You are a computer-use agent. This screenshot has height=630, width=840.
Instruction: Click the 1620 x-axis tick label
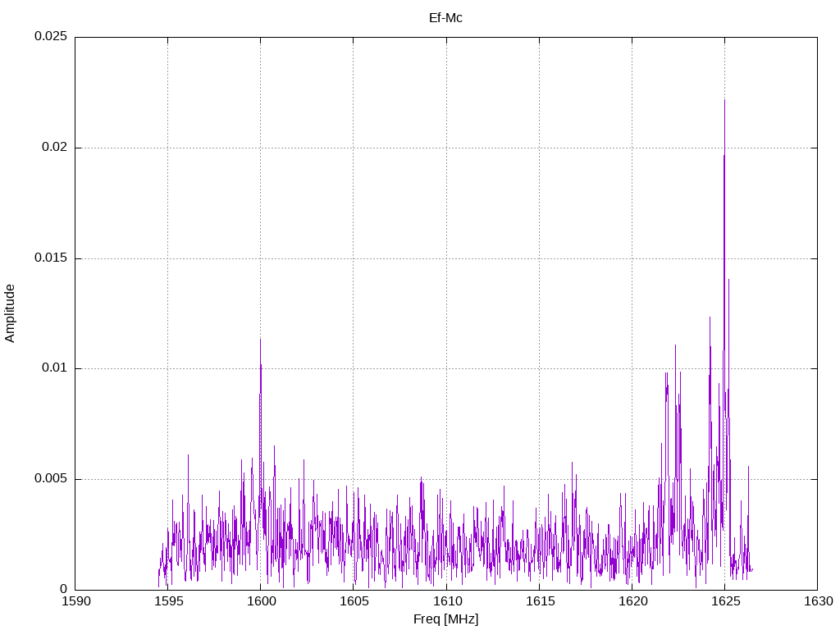632,601
